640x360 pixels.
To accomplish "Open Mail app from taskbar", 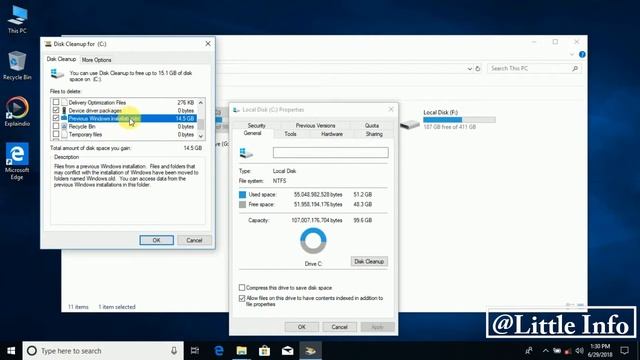I will tap(287, 351).
